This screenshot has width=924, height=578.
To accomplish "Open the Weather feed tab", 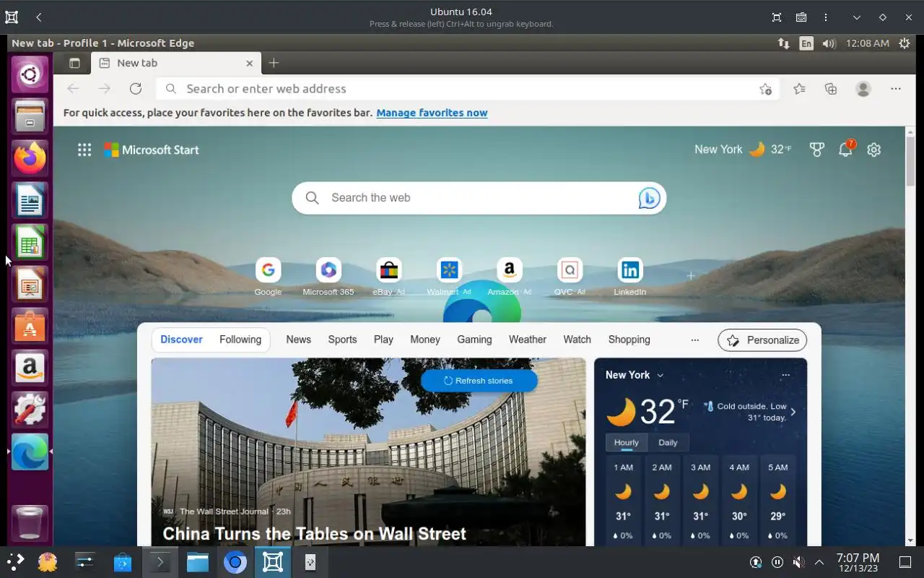I will [x=528, y=340].
